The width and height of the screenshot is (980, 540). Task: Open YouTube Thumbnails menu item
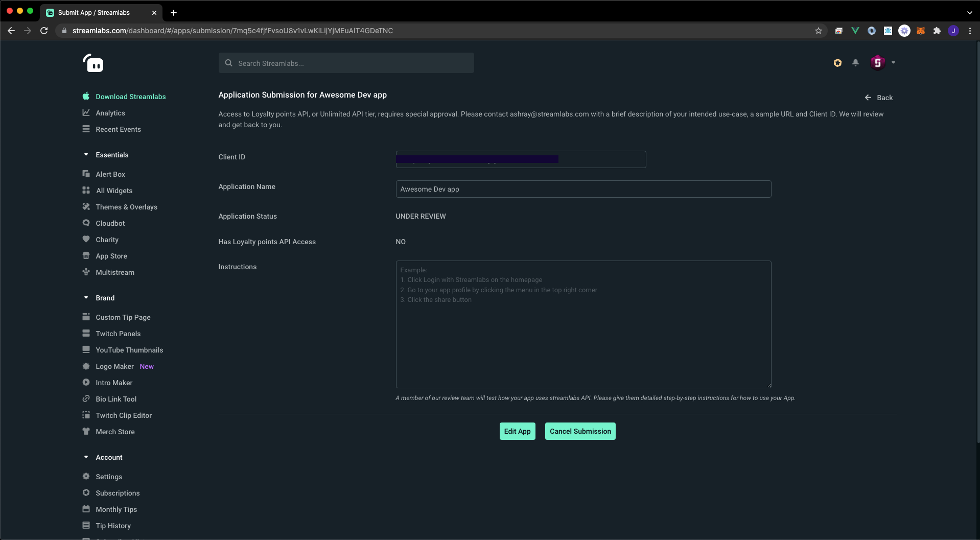pyautogui.click(x=129, y=350)
